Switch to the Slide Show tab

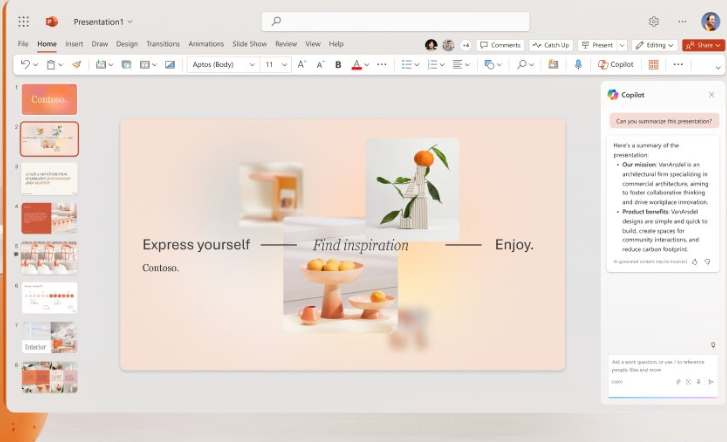tap(249, 44)
